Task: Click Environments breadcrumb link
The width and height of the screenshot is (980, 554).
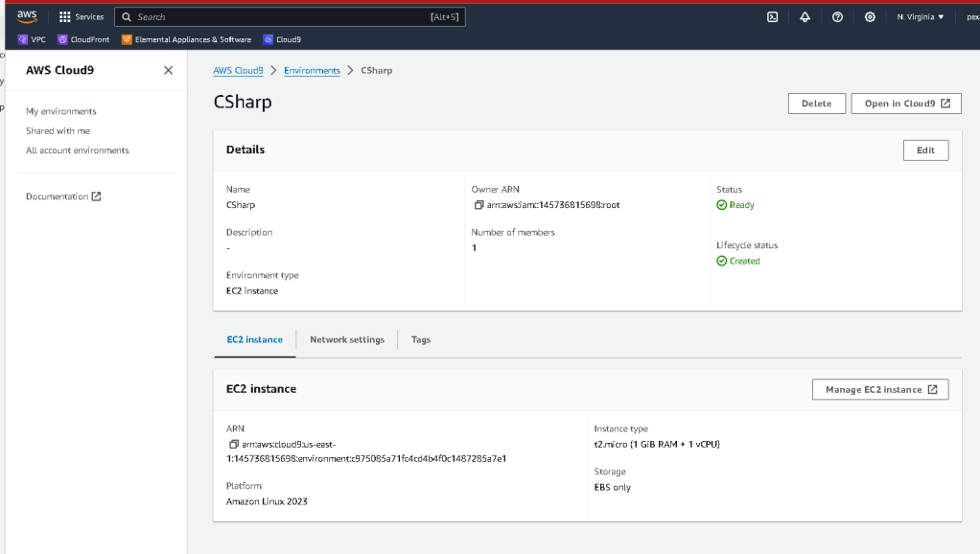Action: [312, 71]
